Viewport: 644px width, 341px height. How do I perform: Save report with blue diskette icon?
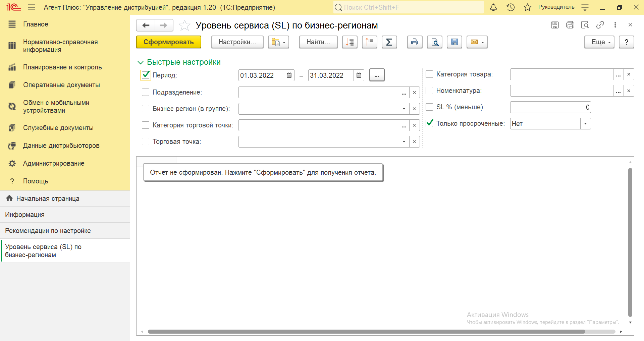click(454, 42)
